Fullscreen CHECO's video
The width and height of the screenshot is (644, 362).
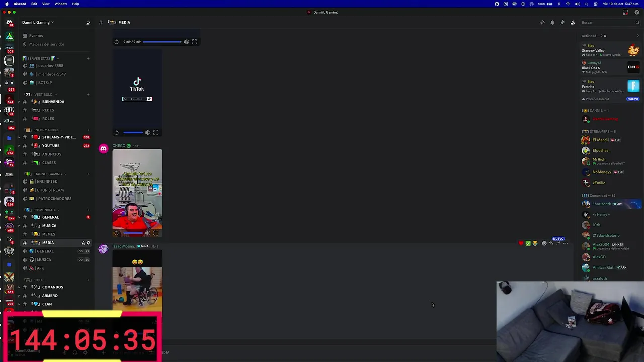tap(156, 233)
